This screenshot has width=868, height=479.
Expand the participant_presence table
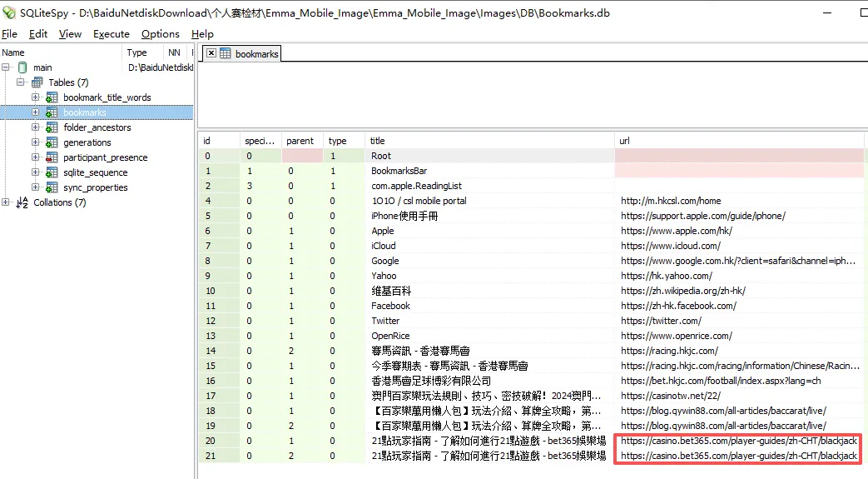tap(36, 157)
